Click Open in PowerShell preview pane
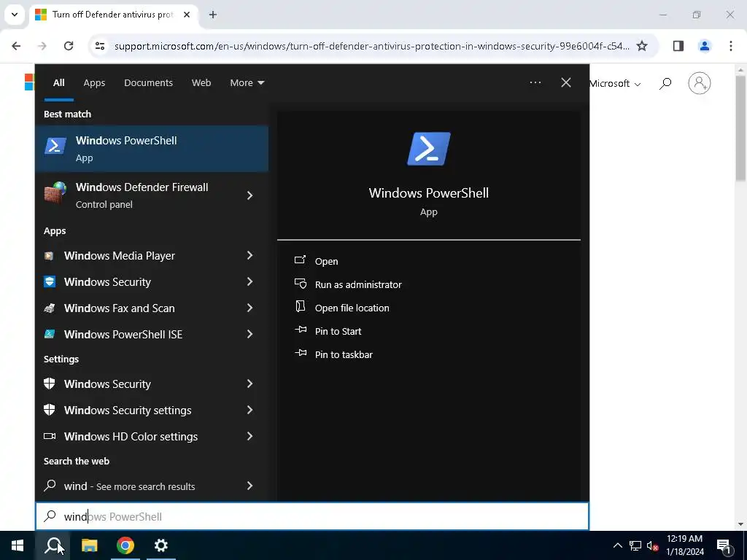The height and width of the screenshot is (560, 747). 326,262
